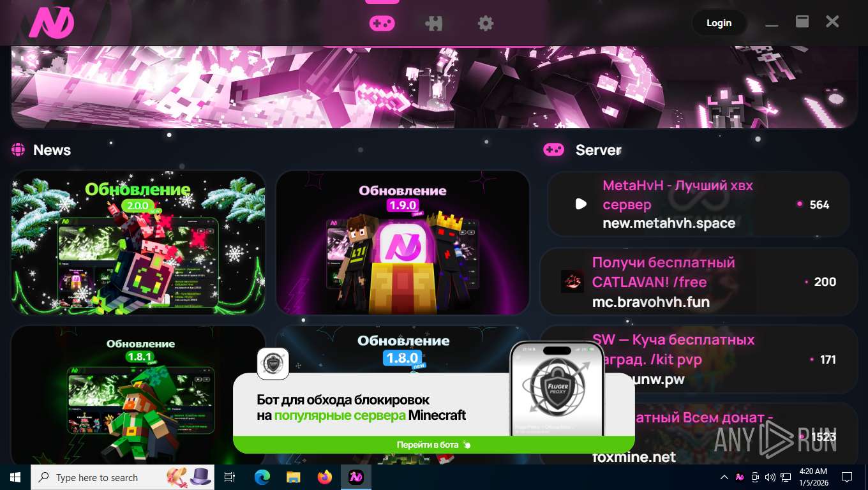Select server foxmine.net
Image resolution: width=868 pixels, height=490 pixels.
tap(634, 457)
